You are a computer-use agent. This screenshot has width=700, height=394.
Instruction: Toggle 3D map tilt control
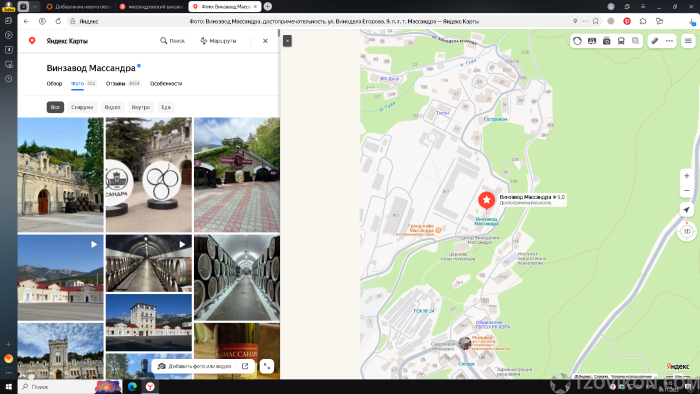pyautogui.click(x=687, y=231)
